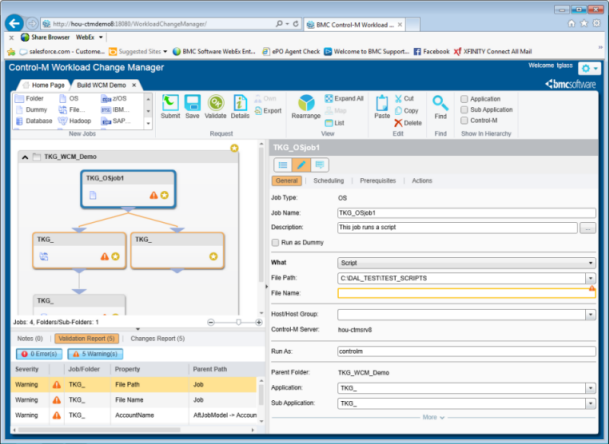This screenshot has height=444, width=609.
Task: Run Validate on the request
Action: (216, 106)
